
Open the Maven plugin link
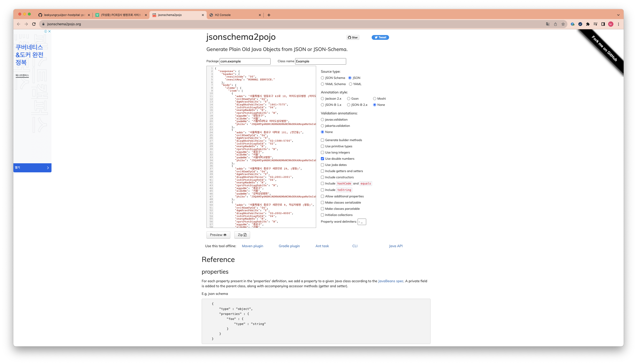pyautogui.click(x=252, y=246)
